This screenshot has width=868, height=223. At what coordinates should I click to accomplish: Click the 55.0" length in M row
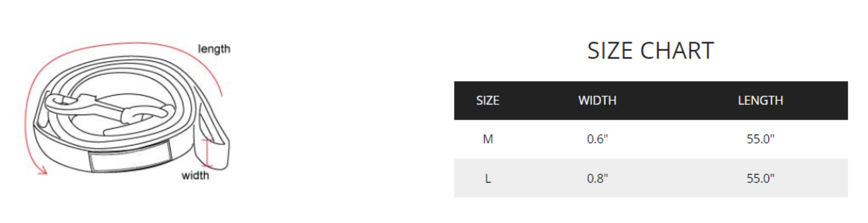760,139
